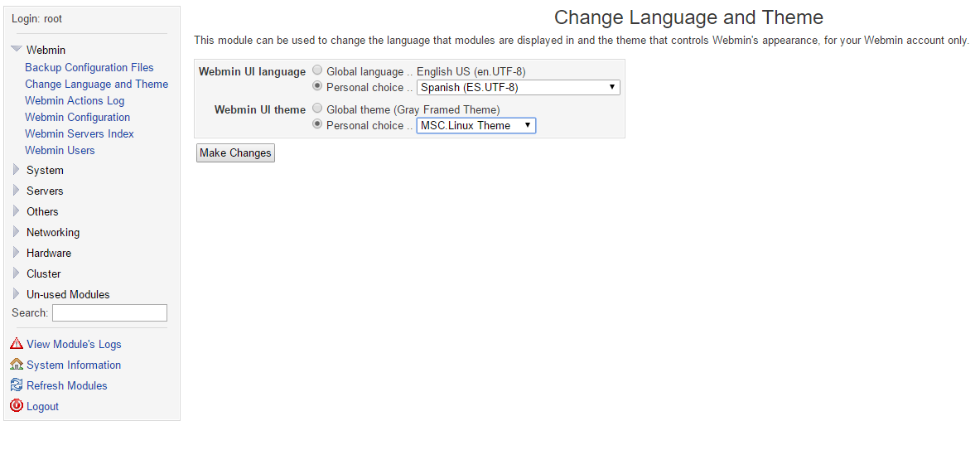Open Webmin Users module
The width and height of the screenshot is (980, 450).
click(x=60, y=150)
